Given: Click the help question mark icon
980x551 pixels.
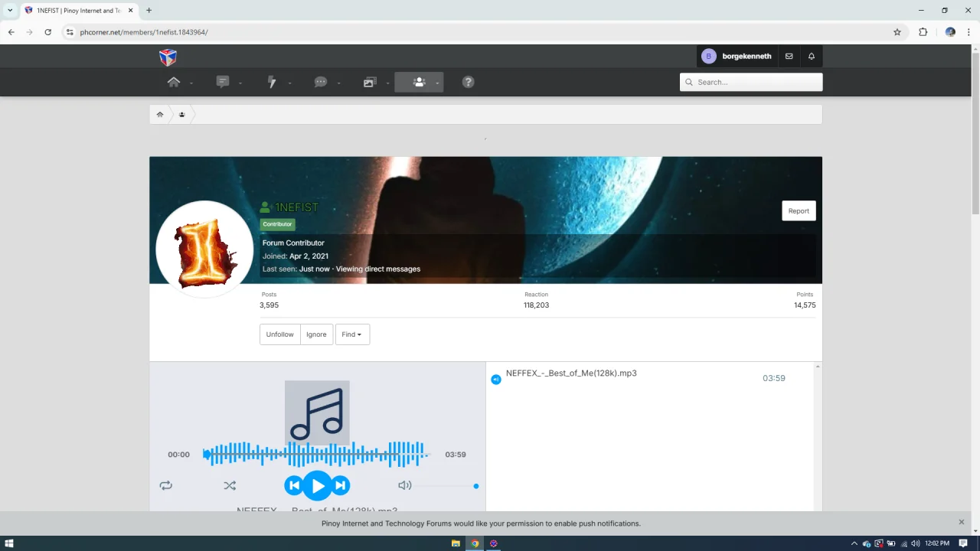Looking at the screenshot, I should point(469,82).
